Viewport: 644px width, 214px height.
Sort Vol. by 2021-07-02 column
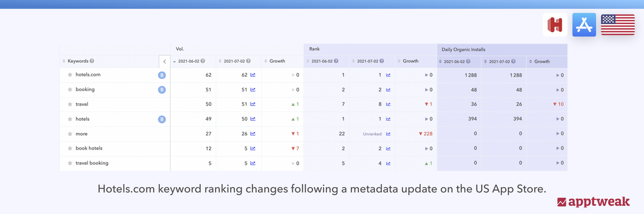(219, 61)
